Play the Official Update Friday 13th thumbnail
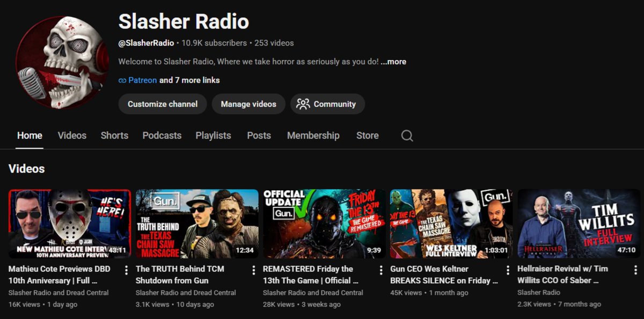 324,224
